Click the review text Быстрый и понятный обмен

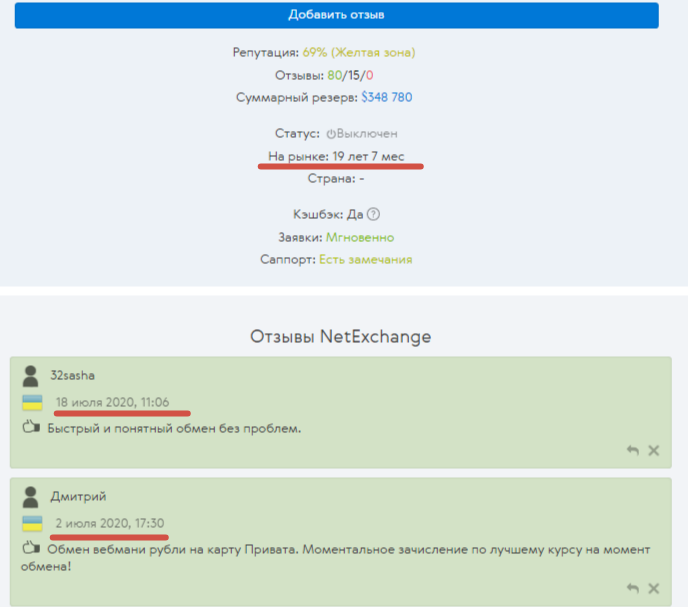[174, 428]
